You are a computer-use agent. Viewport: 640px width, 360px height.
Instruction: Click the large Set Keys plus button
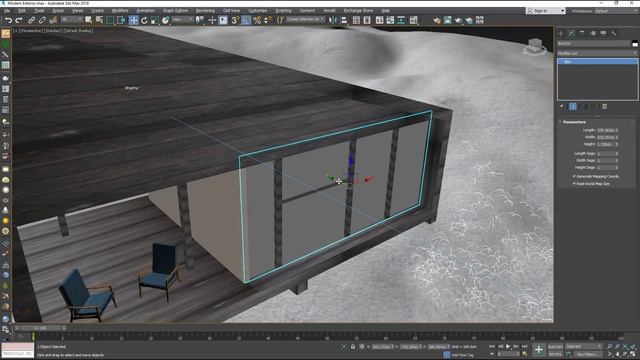pos(539,350)
